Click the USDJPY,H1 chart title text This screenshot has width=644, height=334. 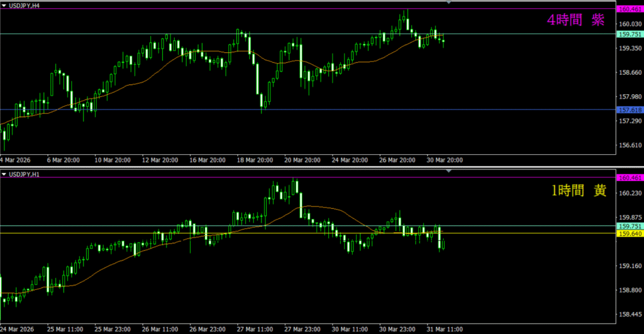[26, 174]
